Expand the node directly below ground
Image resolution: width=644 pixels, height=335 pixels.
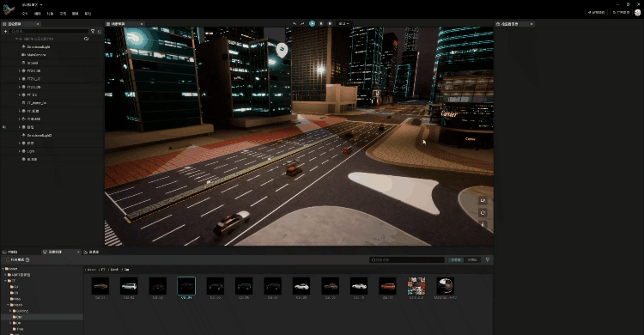20,70
